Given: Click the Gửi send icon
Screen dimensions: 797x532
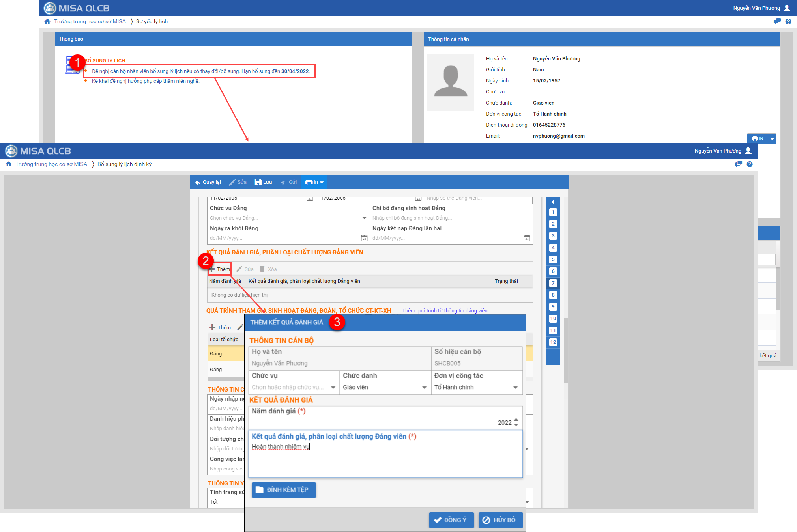Looking at the screenshot, I should [283, 182].
